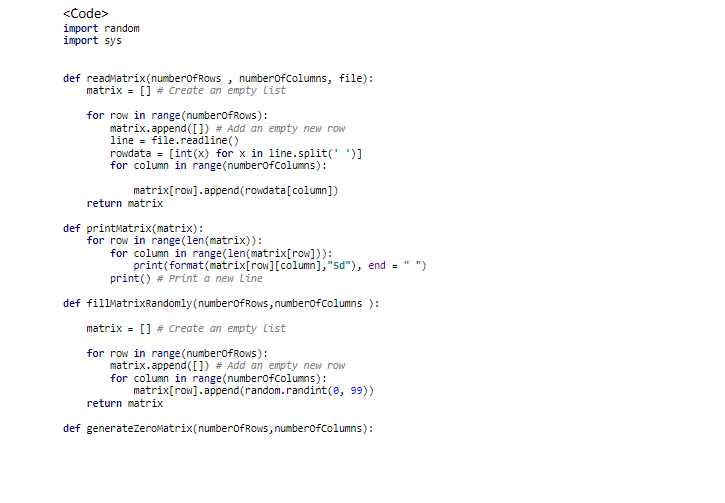
Task: Click the number 99 in randint
Action: tap(356, 391)
